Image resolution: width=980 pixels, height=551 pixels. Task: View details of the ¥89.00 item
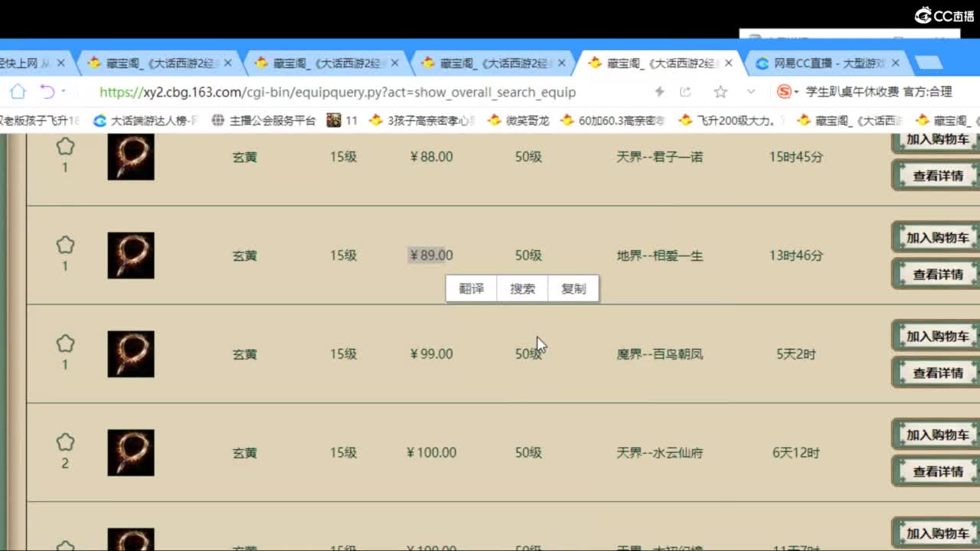tap(937, 274)
